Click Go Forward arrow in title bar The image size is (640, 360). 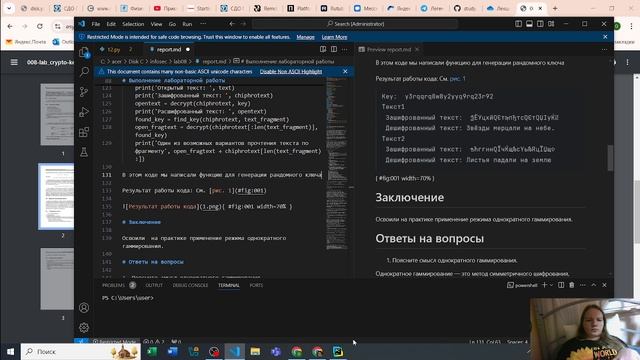243,24
